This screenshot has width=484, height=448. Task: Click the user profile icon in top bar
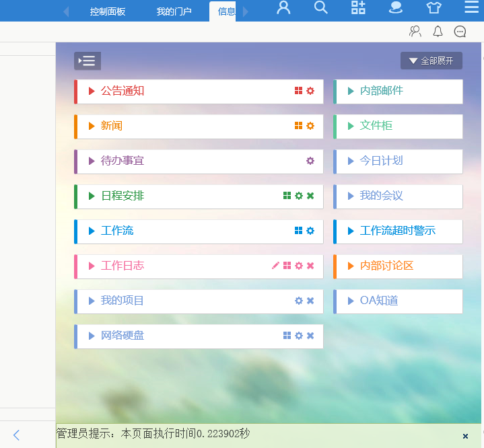point(283,8)
